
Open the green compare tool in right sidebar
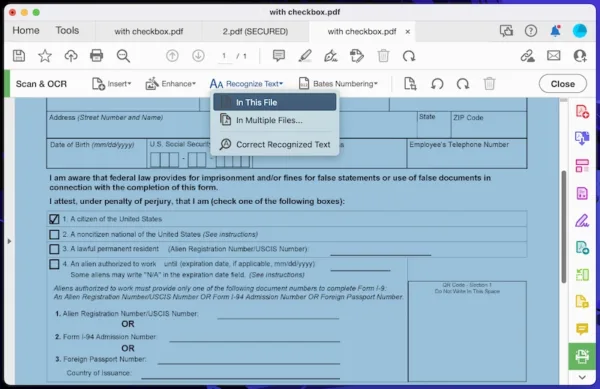click(582, 275)
